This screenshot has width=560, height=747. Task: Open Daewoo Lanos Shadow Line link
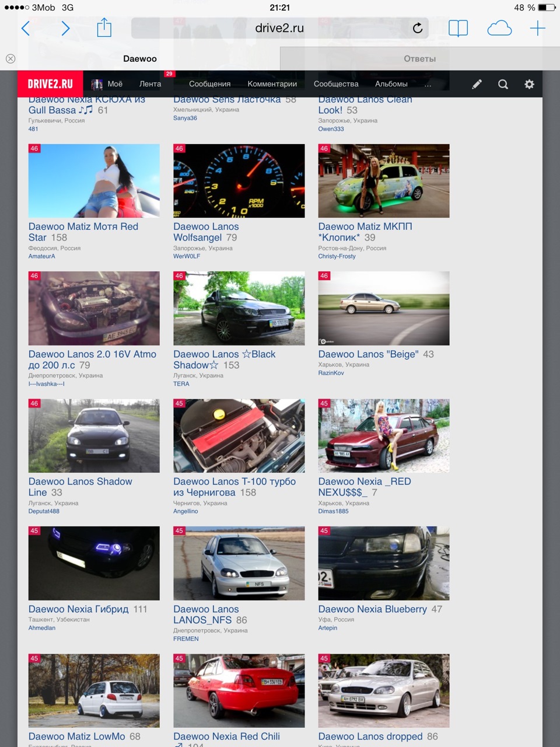[x=80, y=487]
